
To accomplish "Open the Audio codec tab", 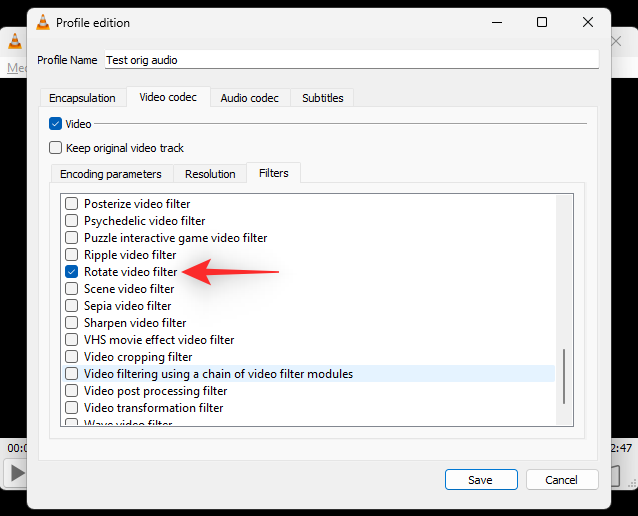I will click(x=250, y=98).
